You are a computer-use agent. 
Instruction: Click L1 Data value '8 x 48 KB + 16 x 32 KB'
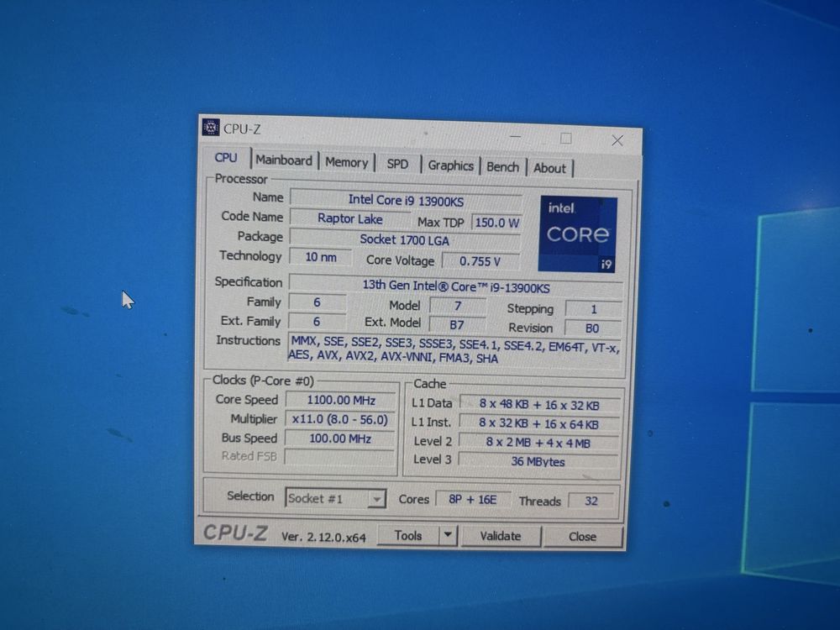(x=539, y=405)
